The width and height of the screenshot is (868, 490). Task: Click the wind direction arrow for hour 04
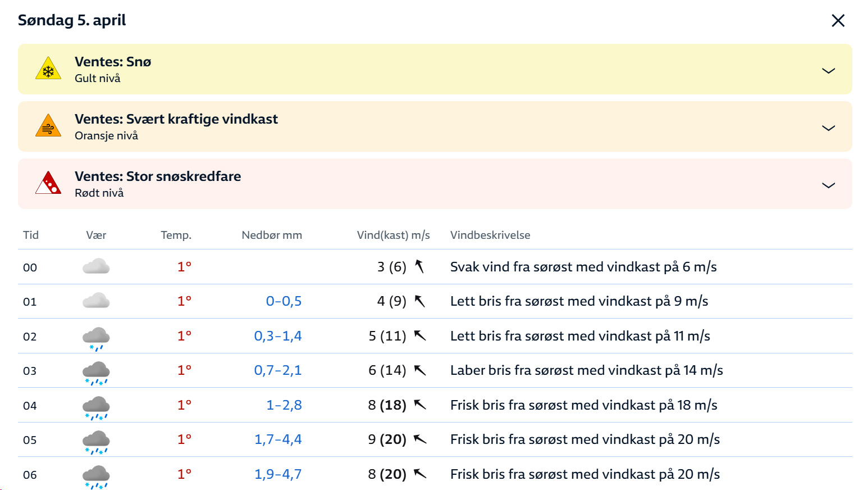click(420, 405)
